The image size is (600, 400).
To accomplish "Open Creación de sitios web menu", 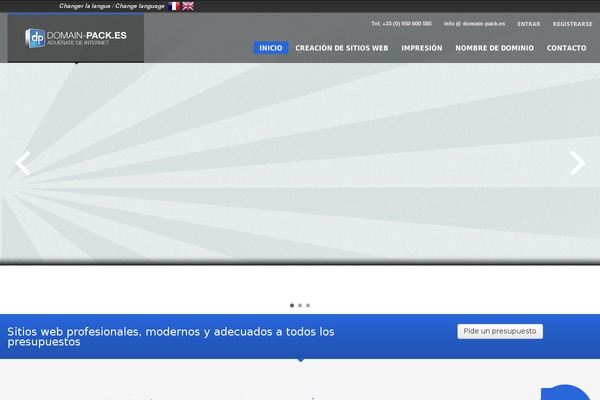I will click(342, 48).
